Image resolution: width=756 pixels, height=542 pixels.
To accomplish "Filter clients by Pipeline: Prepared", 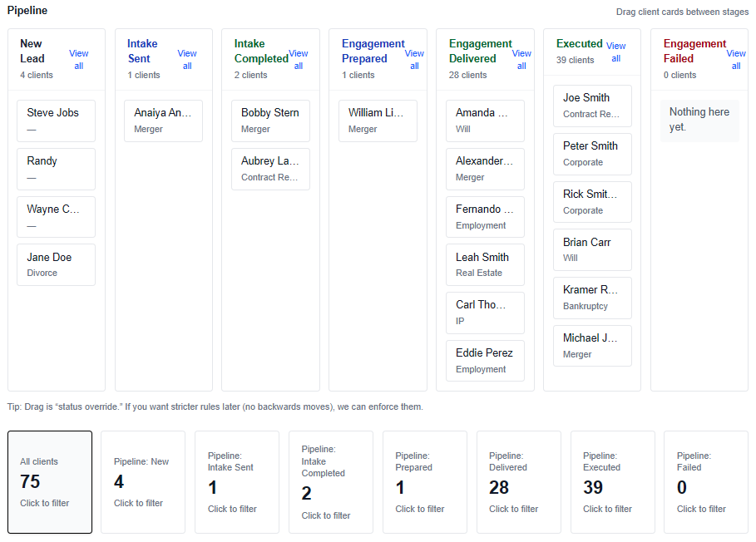I will click(425, 482).
